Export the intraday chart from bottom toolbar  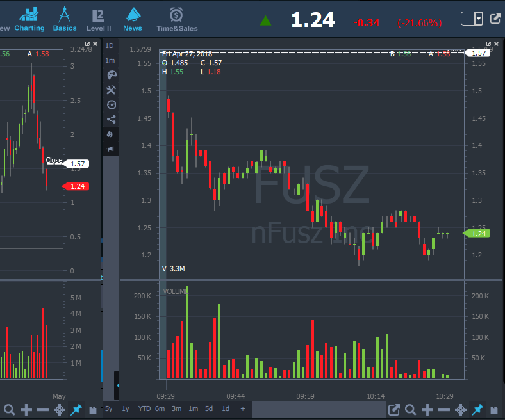[394, 410]
